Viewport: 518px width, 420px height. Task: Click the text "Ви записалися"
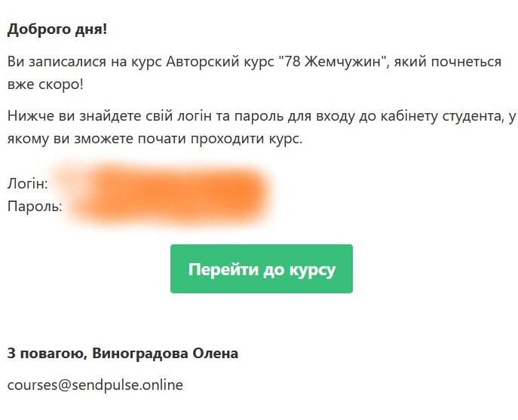pos(51,62)
